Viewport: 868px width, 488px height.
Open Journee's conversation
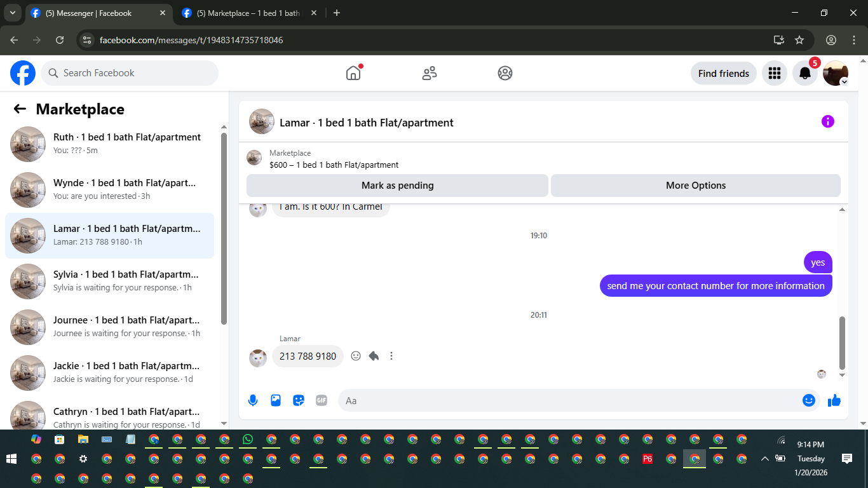109,327
